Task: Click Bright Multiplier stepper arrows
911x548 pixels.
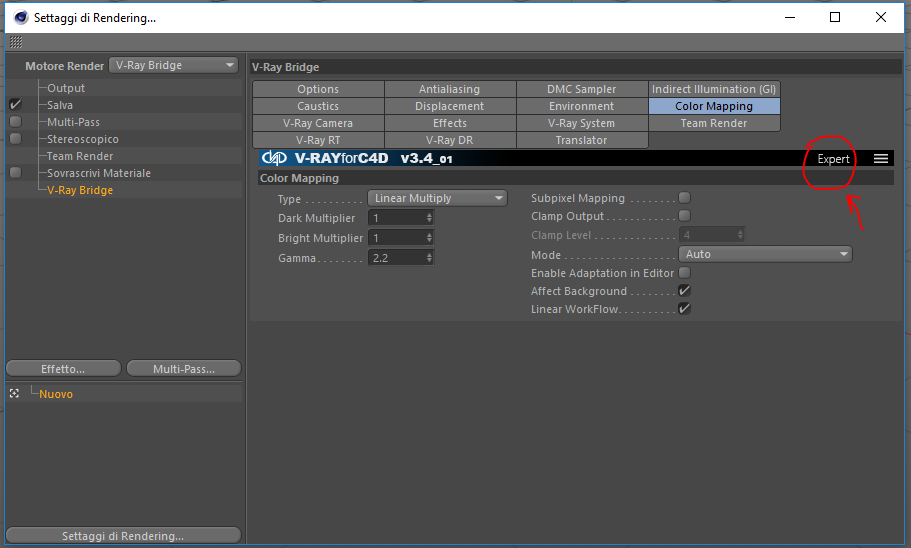Action: [x=429, y=238]
